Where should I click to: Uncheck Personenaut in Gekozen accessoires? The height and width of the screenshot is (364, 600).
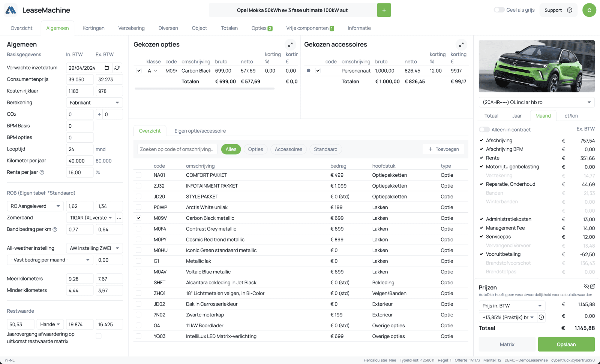point(318,70)
